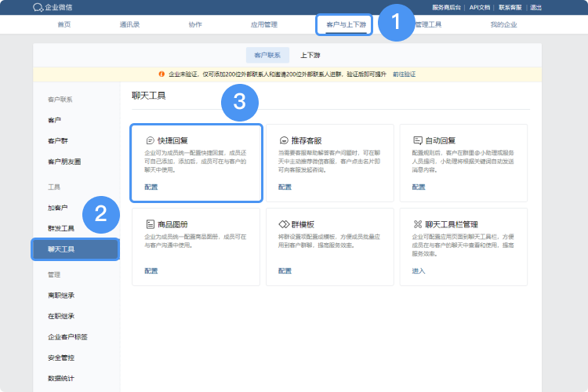
Task: Click the 企业微信 logo icon
Action: tap(38, 7)
